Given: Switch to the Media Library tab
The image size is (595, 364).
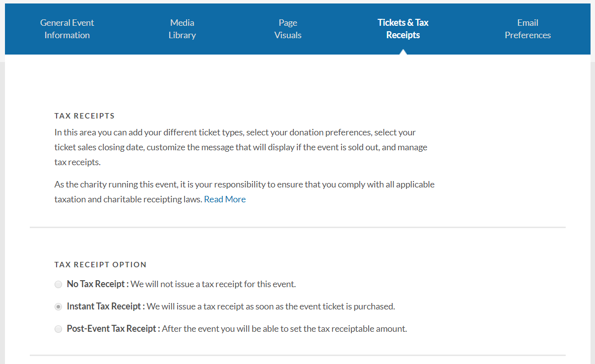Looking at the screenshot, I should coord(182,29).
